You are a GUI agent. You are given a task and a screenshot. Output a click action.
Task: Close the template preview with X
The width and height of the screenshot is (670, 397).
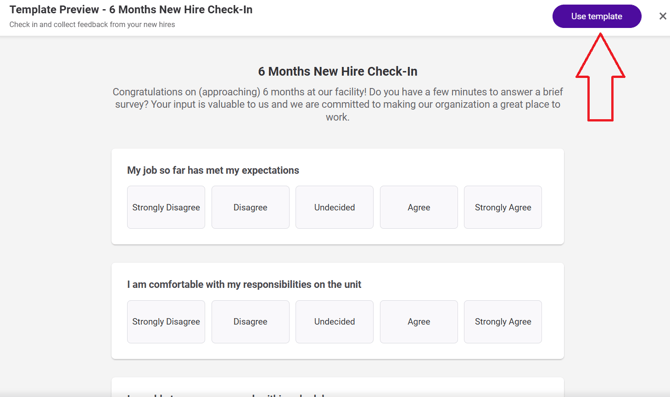(662, 16)
